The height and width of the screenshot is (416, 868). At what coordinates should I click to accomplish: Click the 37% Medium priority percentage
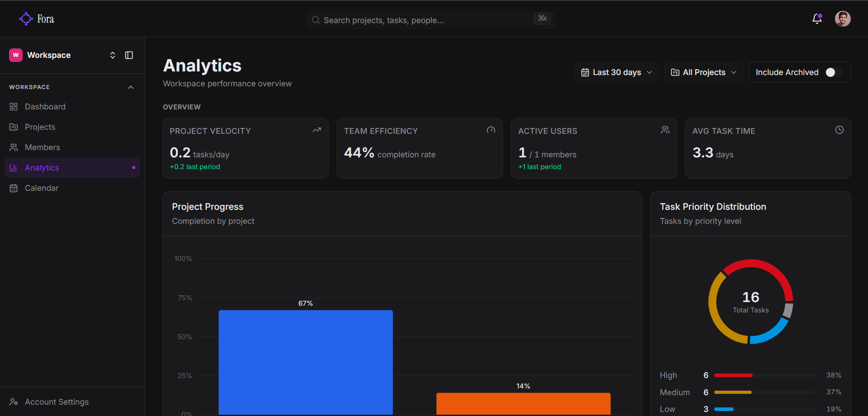click(x=834, y=392)
